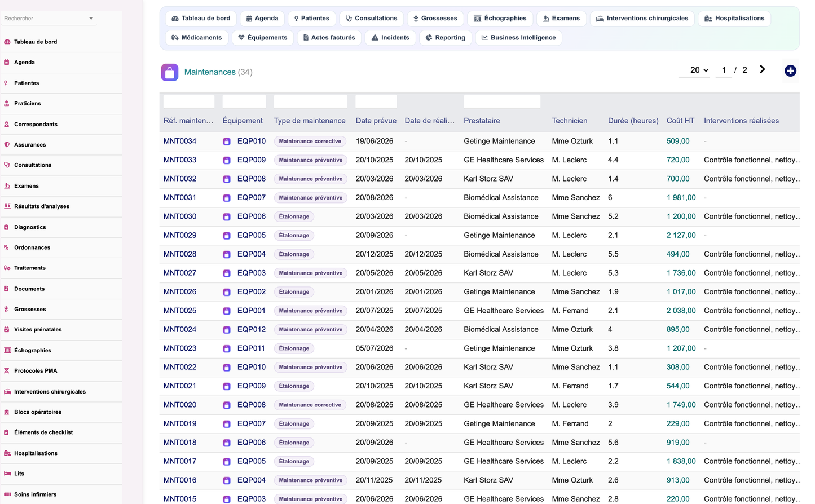This screenshot has width=815, height=504.
Task: Click the Équipement filter field
Action: [244, 101]
